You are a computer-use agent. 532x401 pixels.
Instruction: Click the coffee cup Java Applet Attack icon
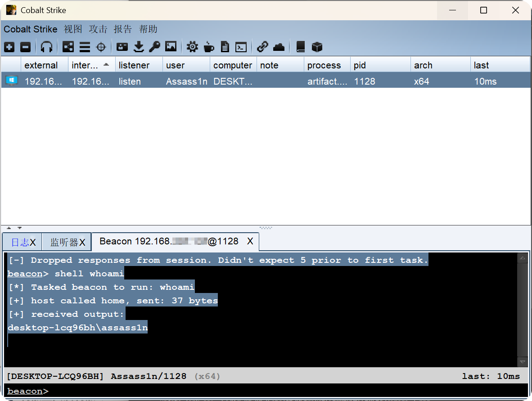coord(209,47)
